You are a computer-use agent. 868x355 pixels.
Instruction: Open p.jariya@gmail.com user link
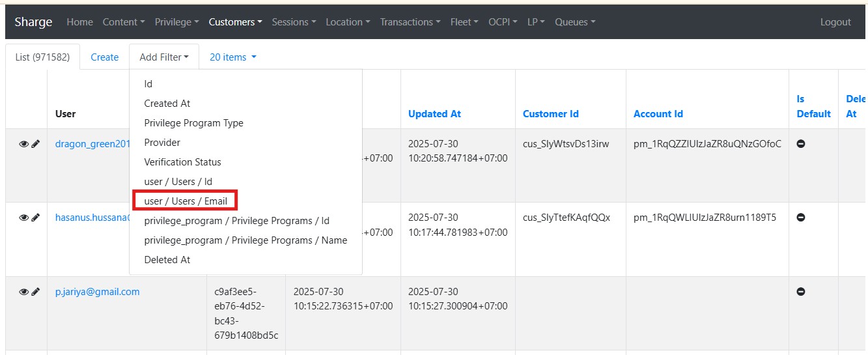coord(97,292)
